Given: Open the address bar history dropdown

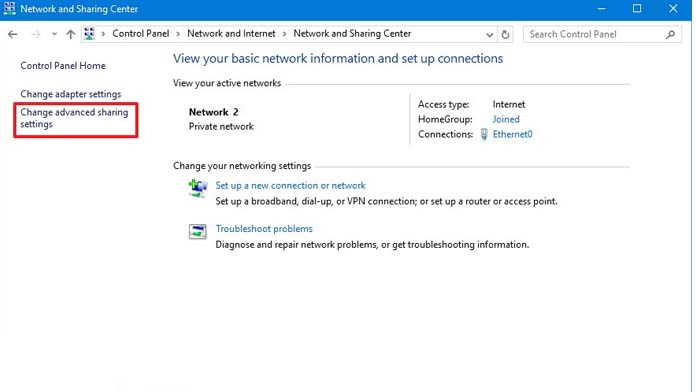Looking at the screenshot, I should pyautogui.click(x=489, y=35).
